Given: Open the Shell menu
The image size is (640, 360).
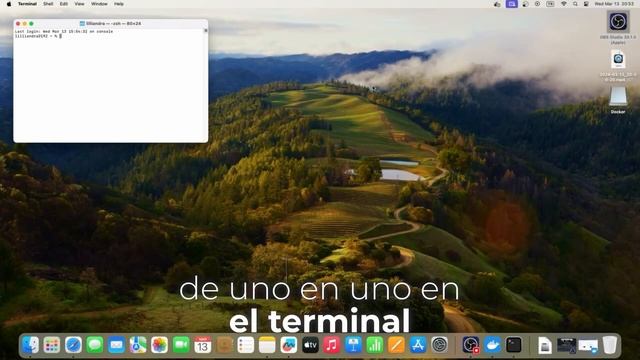Looking at the screenshot, I should coord(48,4).
